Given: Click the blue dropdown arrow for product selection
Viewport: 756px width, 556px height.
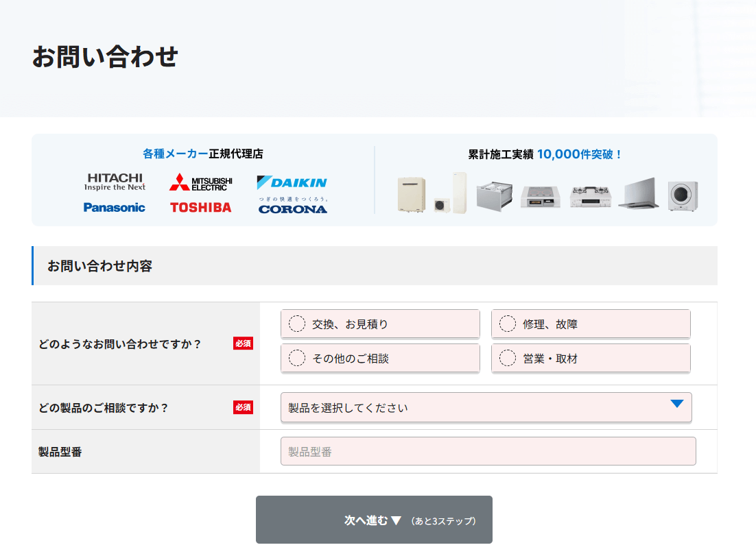Looking at the screenshot, I should click(676, 404).
